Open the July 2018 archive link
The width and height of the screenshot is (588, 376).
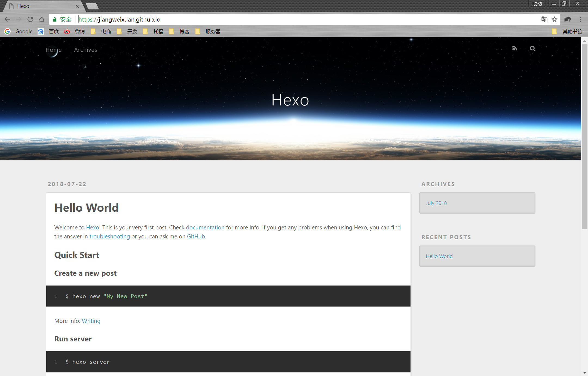[436, 203]
